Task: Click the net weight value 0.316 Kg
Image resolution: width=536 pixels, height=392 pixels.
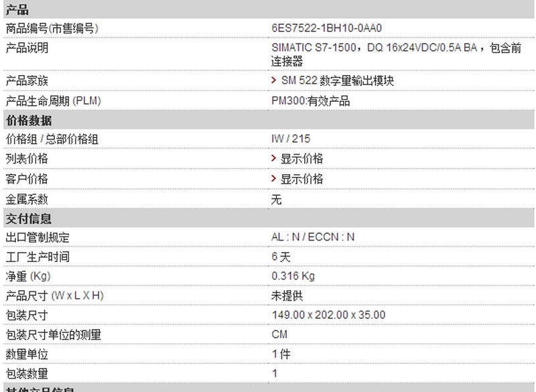Action: [x=293, y=276]
